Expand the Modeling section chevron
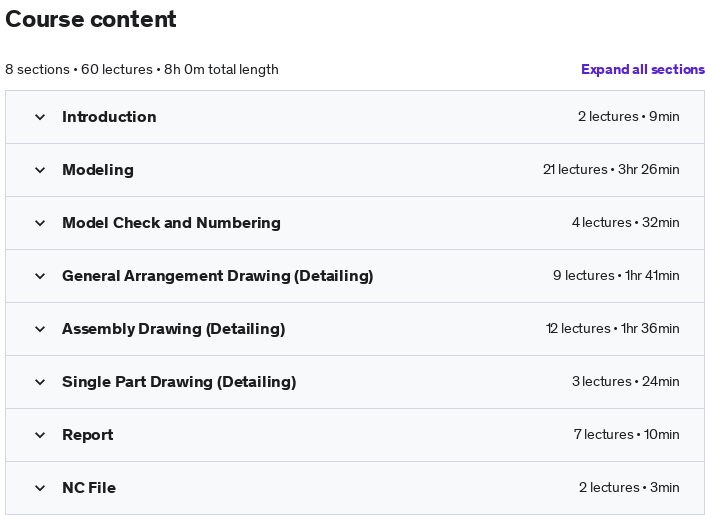 coord(40,170)
